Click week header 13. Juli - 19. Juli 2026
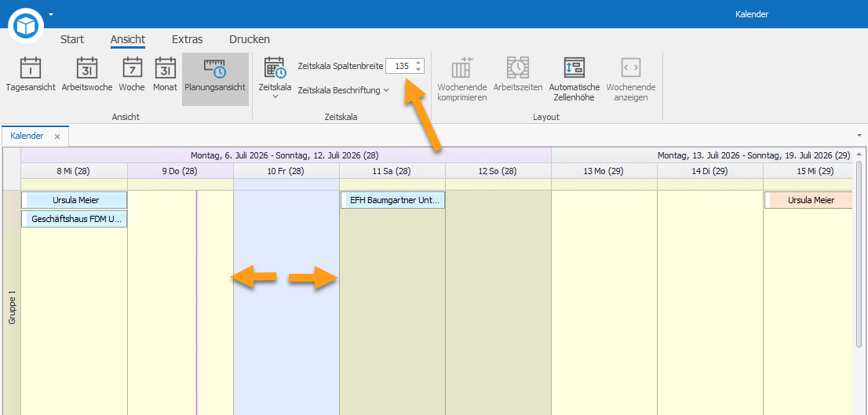The height and width of the screenshot is (415, 868). coord(702,155)
